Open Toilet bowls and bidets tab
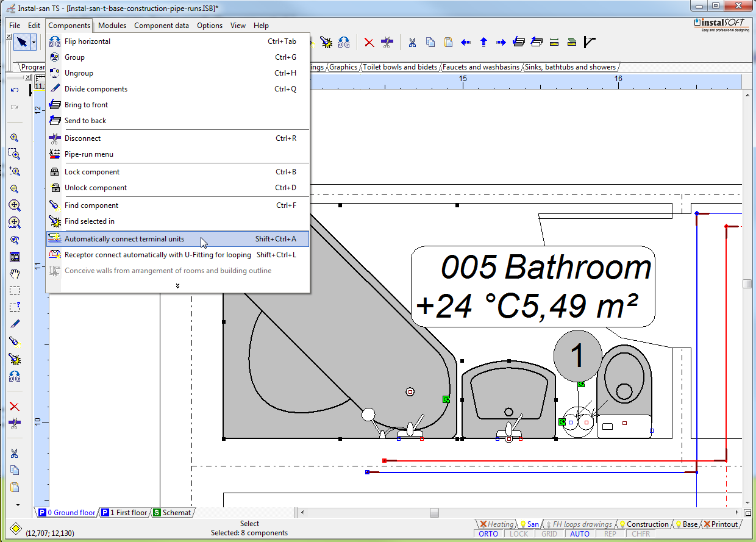756x542 pixels. click(x=400, y=67)
